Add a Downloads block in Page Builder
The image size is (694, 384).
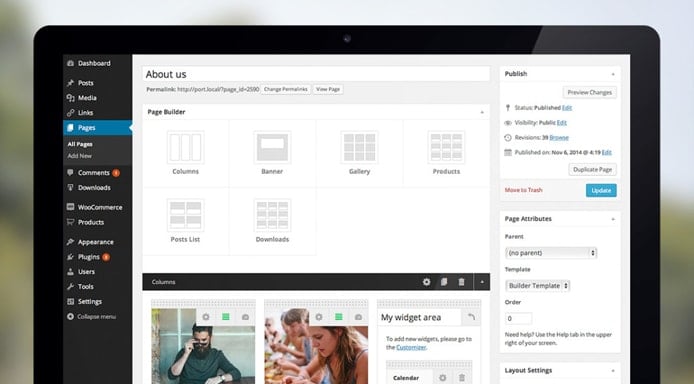pyautogui.click(x=272, y=221)
